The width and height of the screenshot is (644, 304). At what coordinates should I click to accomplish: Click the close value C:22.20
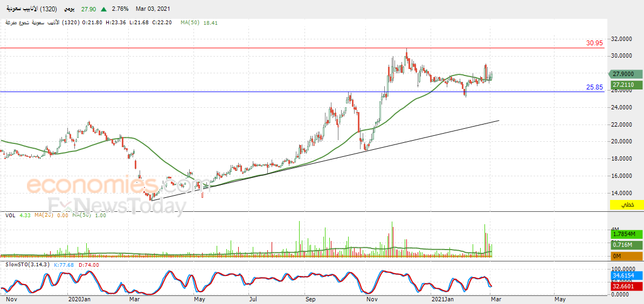click(162, 23)
